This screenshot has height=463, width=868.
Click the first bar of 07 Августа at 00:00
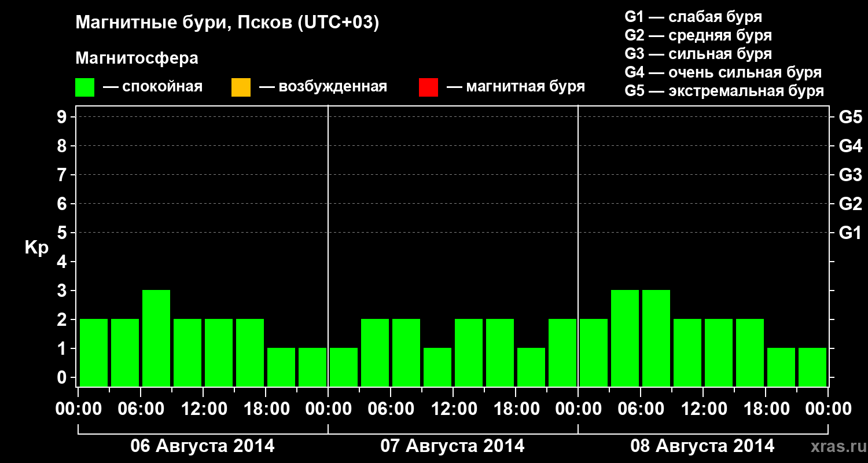344,367
